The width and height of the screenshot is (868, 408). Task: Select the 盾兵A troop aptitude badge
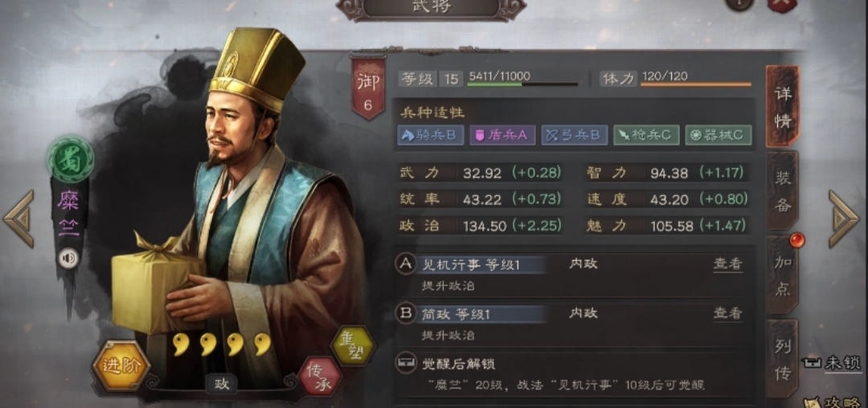502,136
